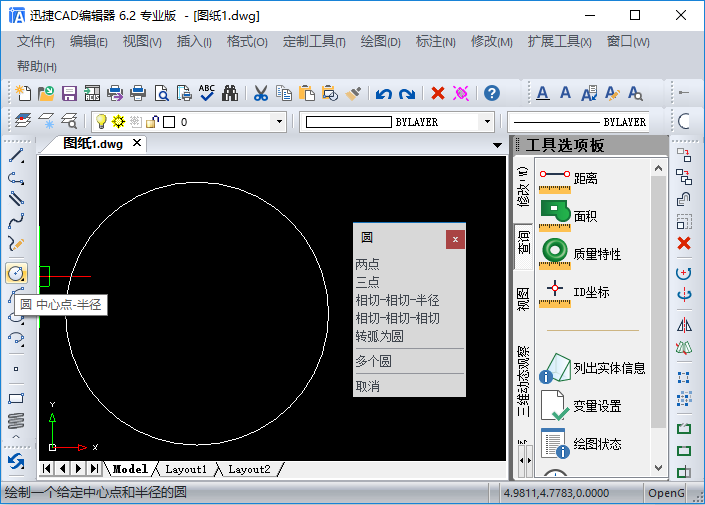Click the Save floppy disk icon
The image size is (705, 505).
point(69,93)
